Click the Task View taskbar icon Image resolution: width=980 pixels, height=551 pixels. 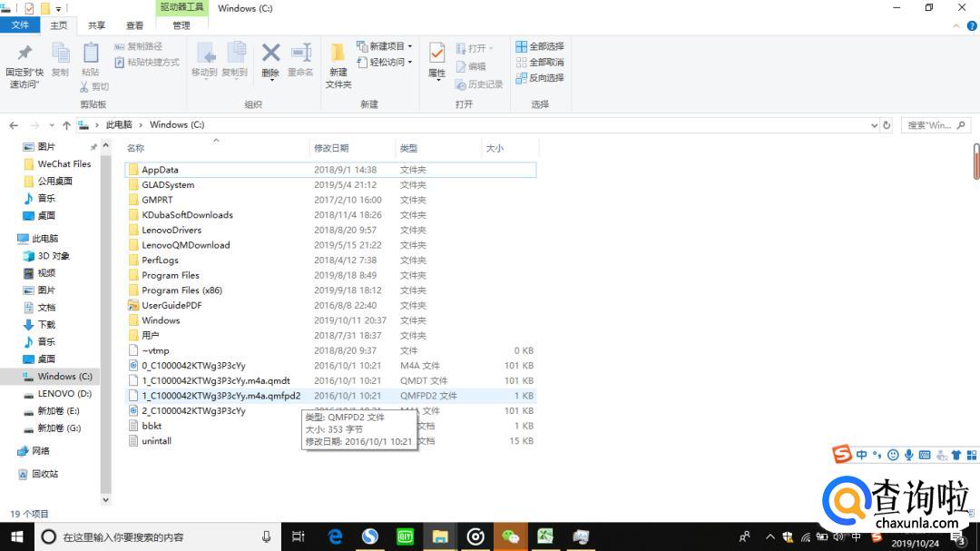(x=299, y=536)
